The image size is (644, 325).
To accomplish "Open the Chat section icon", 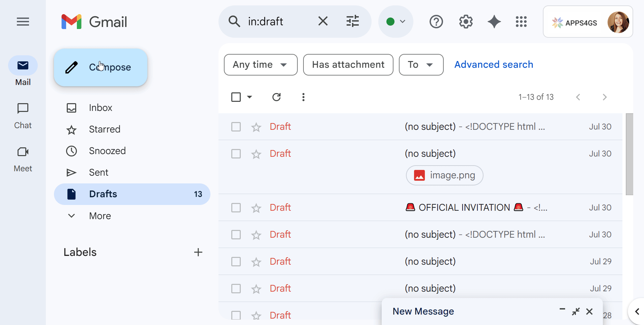I will click(23, 109).
